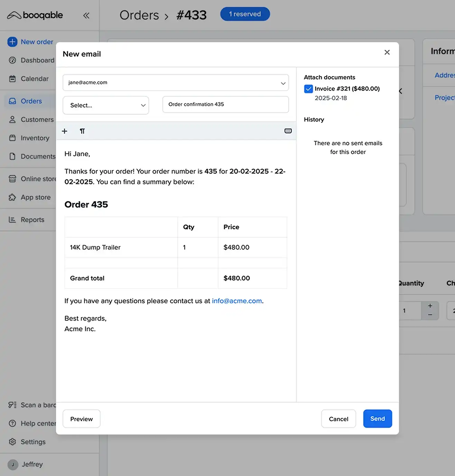Click the info@acme.com email link

pos(237,301)
